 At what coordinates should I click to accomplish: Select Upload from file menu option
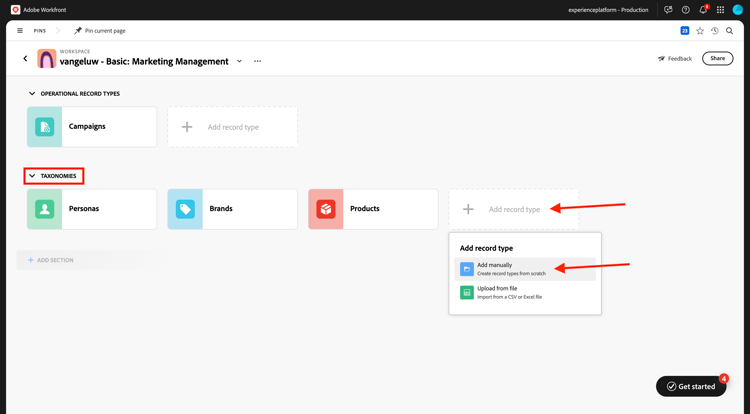pos(525,292)
